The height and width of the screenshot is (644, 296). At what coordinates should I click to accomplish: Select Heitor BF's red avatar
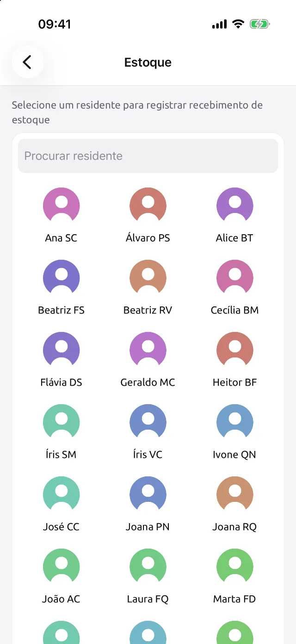(x=234, y=350)
